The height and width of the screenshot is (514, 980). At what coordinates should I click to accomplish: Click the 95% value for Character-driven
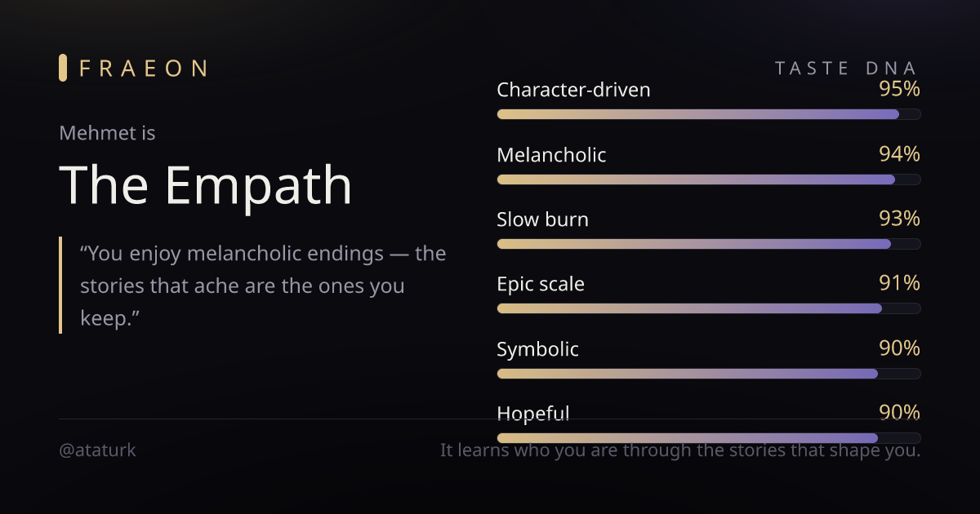point(899,89)
